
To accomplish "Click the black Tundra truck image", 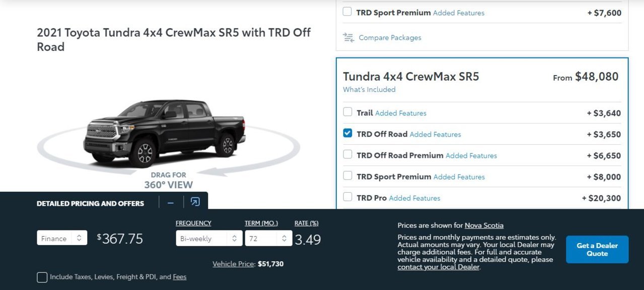I will point(164,133).
